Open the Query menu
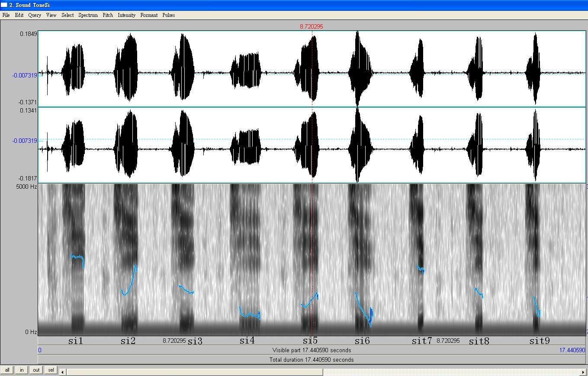The image size is (588, 376). (x=35, y=15)
